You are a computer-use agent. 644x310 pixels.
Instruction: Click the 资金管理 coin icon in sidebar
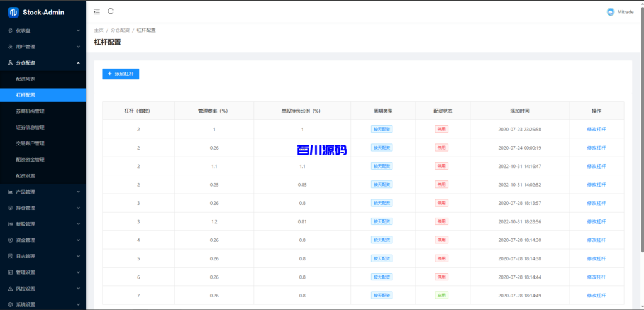pyautogui.click(x=10, y=240)
